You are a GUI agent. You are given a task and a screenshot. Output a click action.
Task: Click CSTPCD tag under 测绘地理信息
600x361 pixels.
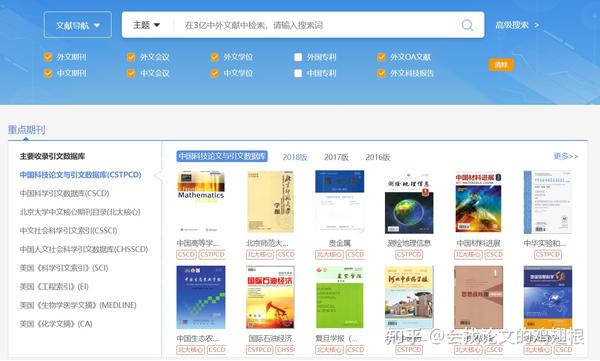(409, 255)
